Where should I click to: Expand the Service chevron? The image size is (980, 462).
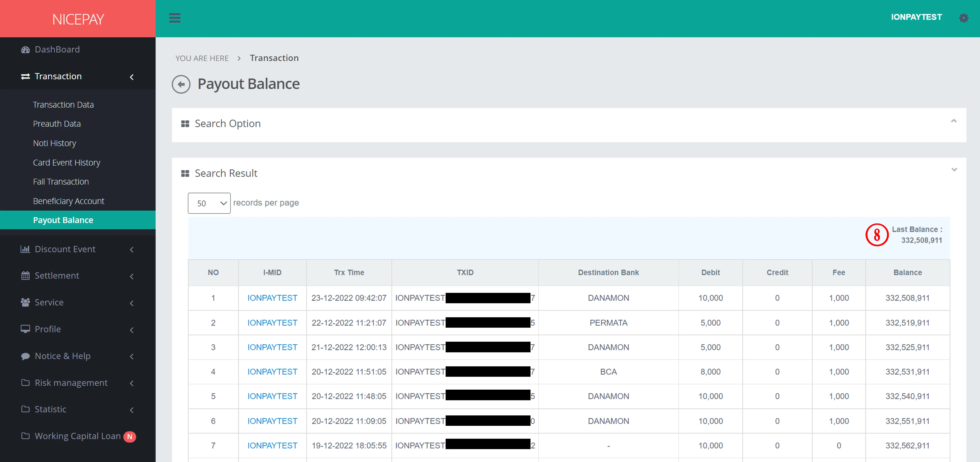coord(132,303)
